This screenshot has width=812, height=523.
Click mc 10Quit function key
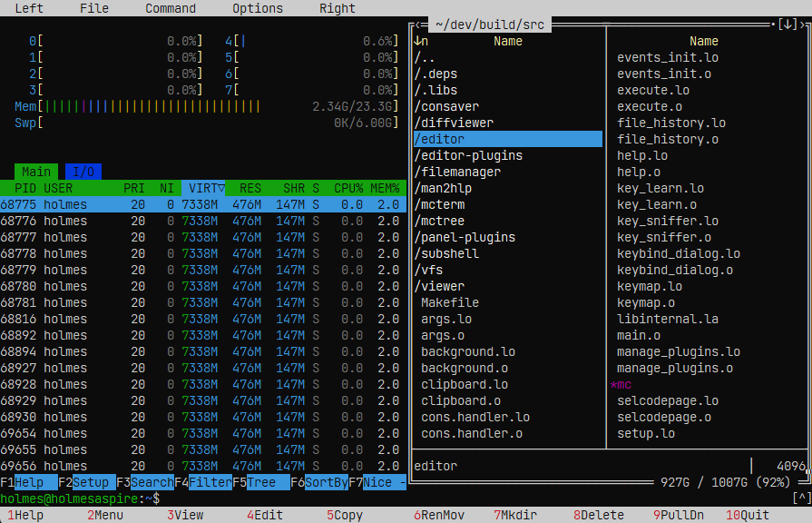coord(748,515)
